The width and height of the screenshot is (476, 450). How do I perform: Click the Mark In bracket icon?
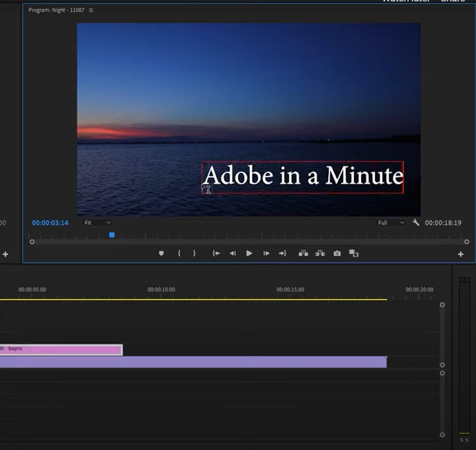click(x=179, y=254)
